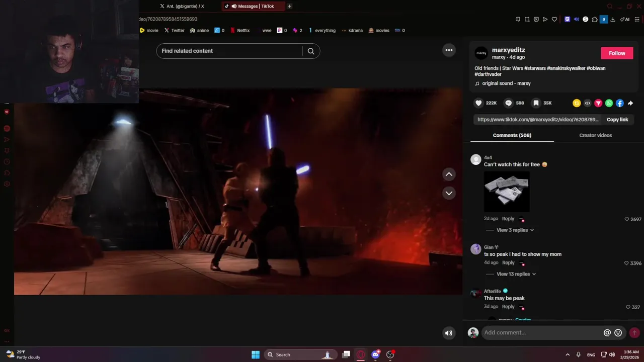This screenshot has height=362, width=644.
Task: Open the Netflix bookmark
Action: click(x=240, y=30)
